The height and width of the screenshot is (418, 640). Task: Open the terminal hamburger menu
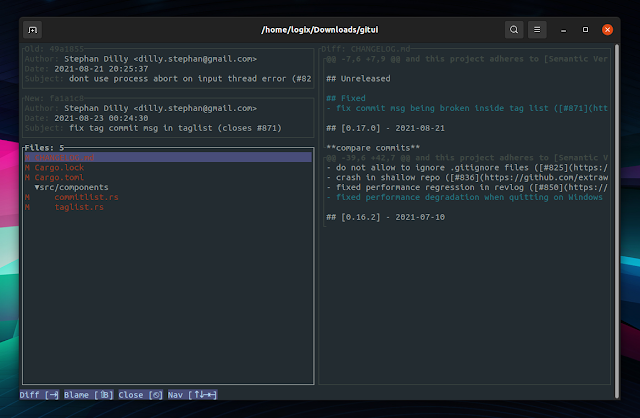click(538, 30)
